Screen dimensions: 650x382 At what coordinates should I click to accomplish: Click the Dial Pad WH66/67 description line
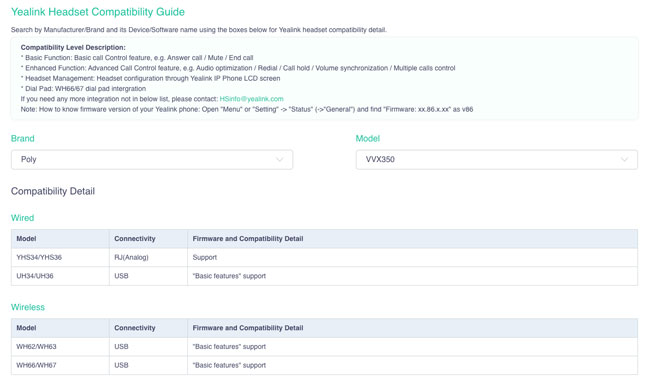pos(83,89)
